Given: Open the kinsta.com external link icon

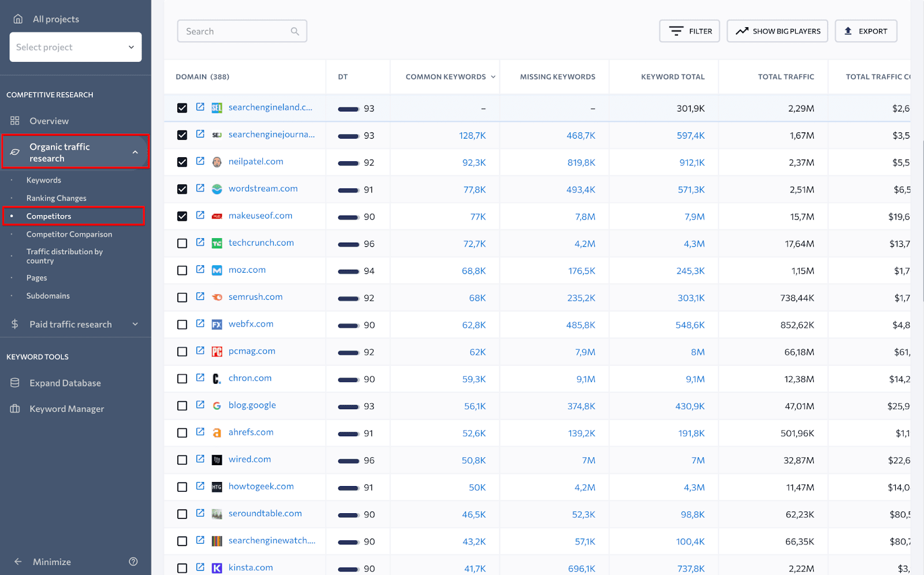Looking at the screenshot, I should 200,567.
